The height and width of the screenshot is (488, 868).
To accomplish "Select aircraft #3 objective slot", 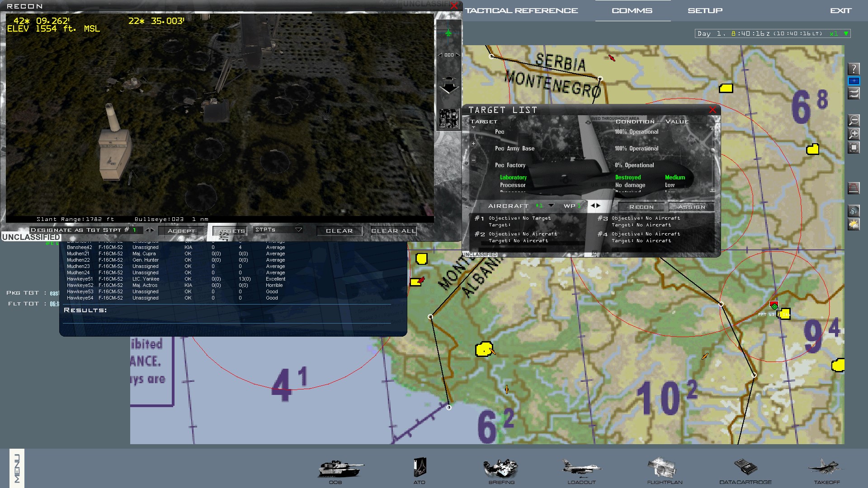I will tap(640, 221).
